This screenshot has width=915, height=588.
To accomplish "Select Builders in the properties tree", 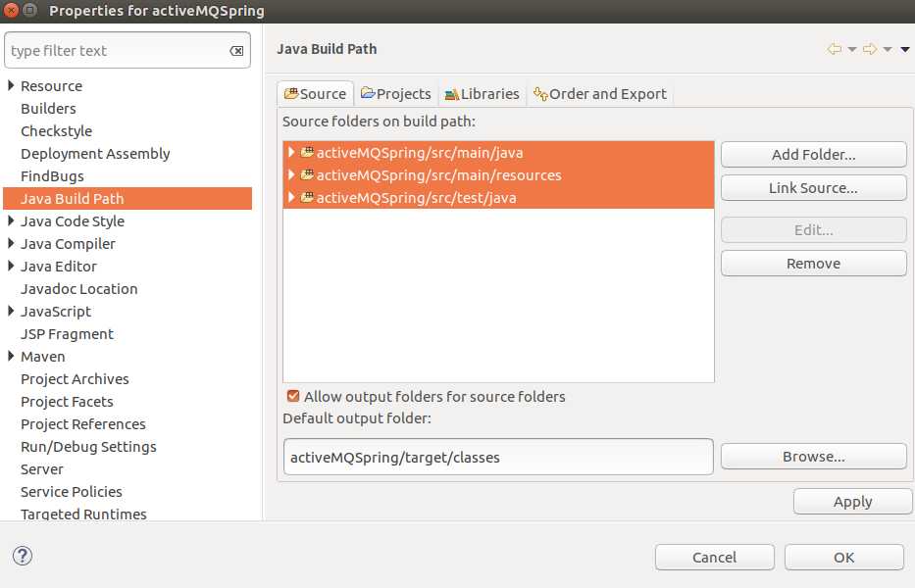I will [48, 109].
